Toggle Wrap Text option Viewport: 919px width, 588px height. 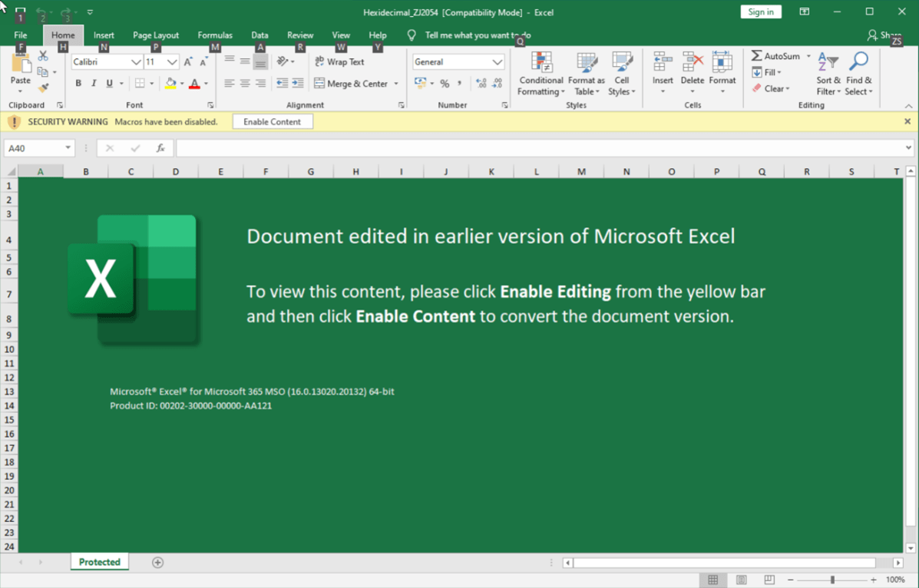click(x=340, y=61)
